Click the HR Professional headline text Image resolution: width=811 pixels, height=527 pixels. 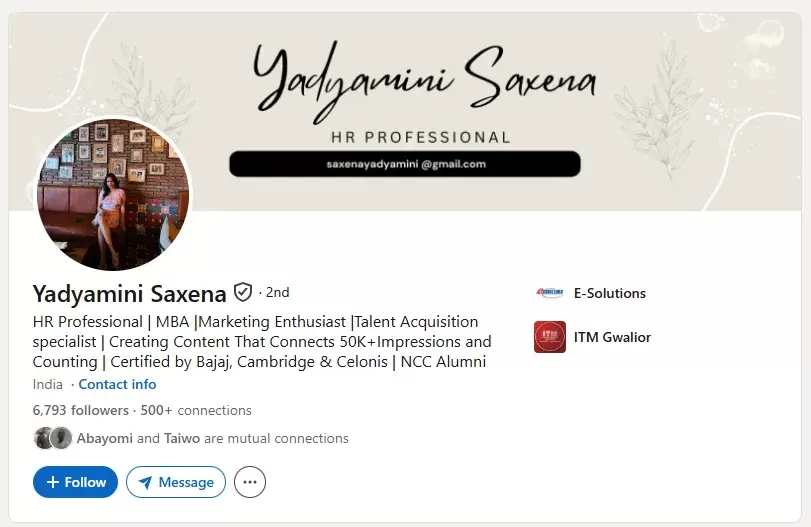260,341
